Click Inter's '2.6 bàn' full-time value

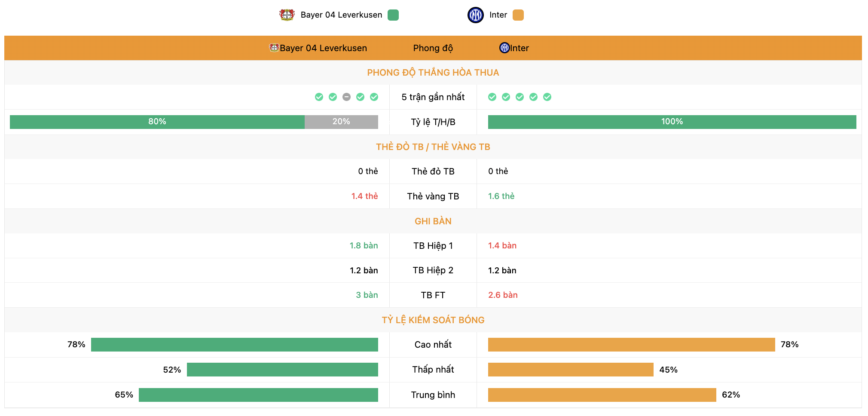(503, 295)
